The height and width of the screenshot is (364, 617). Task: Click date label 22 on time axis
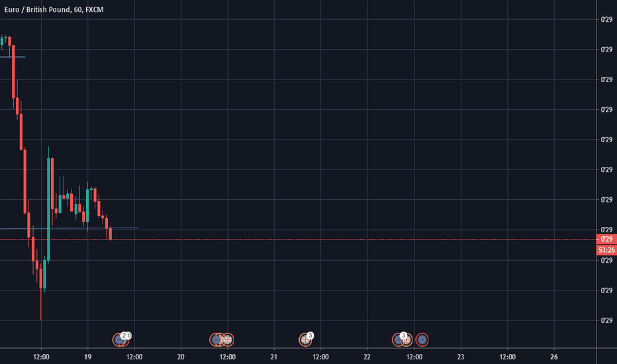(367, 357)
